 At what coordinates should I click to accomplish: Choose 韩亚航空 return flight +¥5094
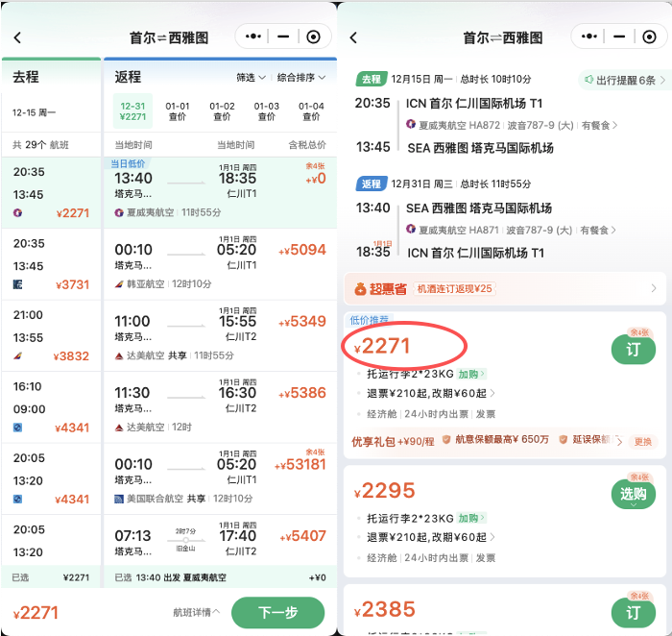220,264
